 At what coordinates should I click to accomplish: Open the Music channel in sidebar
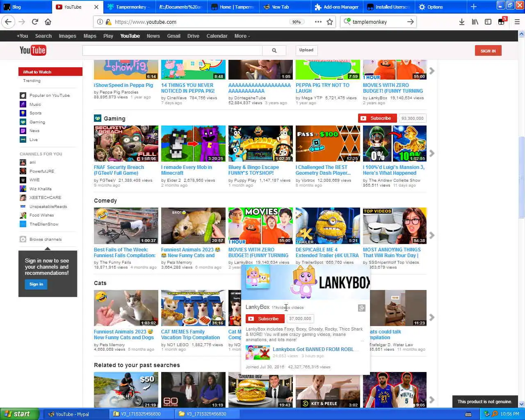[31, 104]
